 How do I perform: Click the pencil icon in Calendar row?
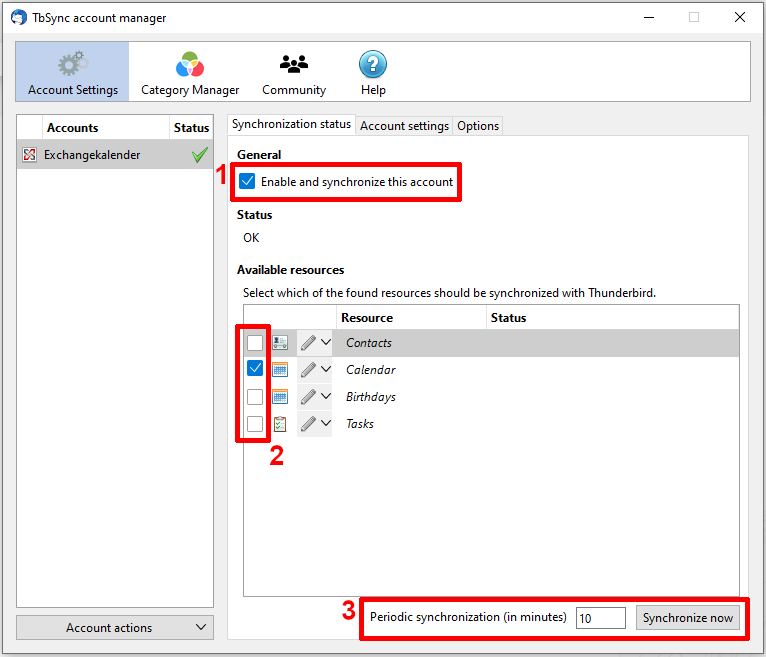(x=308, y=369)
